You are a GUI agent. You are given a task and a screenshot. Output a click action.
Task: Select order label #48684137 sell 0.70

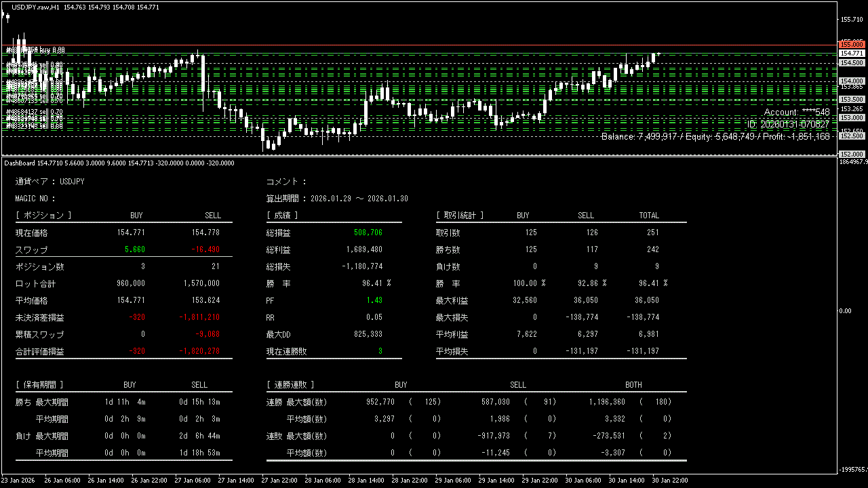tap(35, 112)
